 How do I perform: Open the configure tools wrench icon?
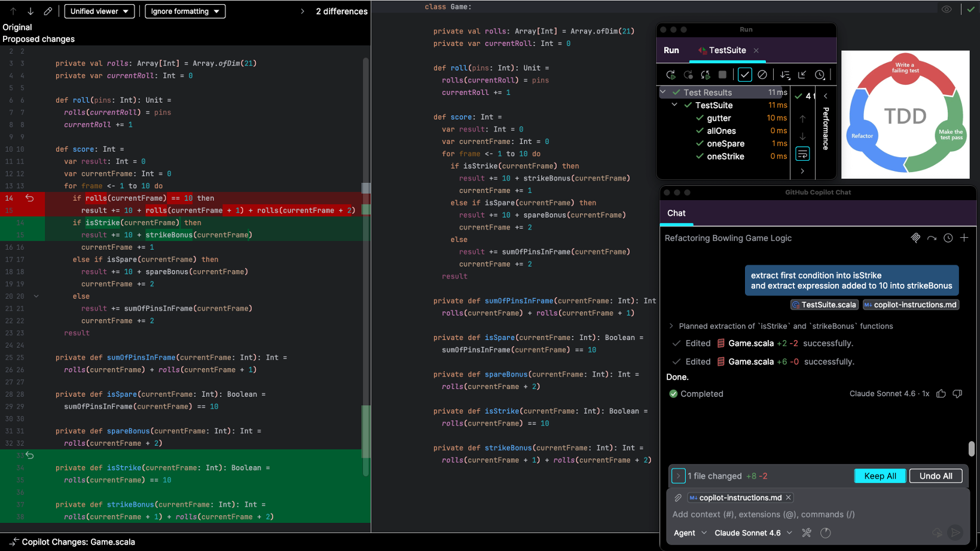coord(807,533)
